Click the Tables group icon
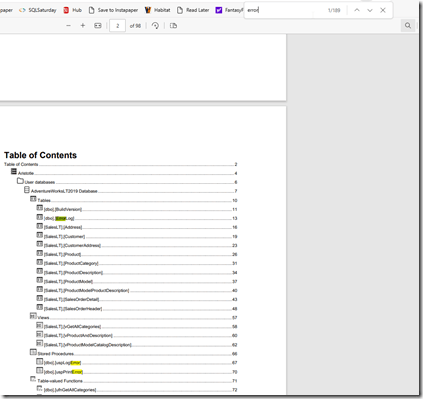423x399 pixels. click(33, 199)
